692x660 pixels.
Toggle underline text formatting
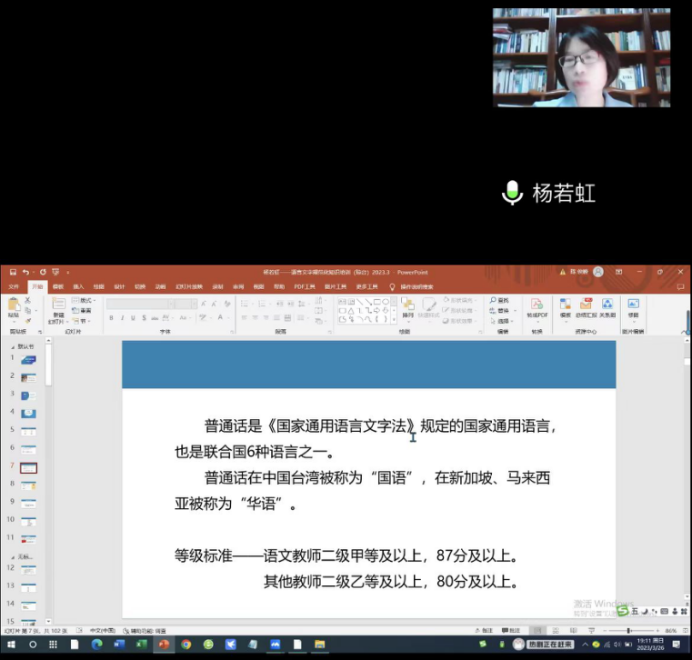pos(133,318)
